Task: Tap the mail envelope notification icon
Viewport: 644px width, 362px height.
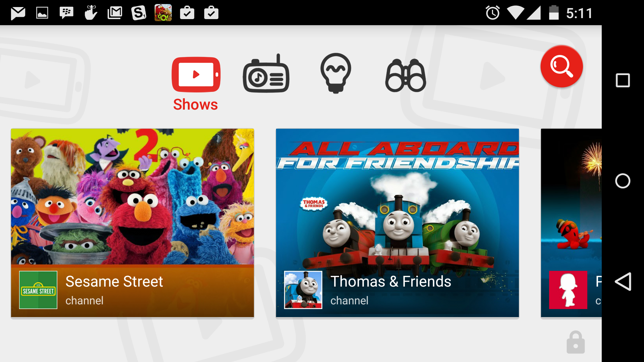Action: pos(18,13)
